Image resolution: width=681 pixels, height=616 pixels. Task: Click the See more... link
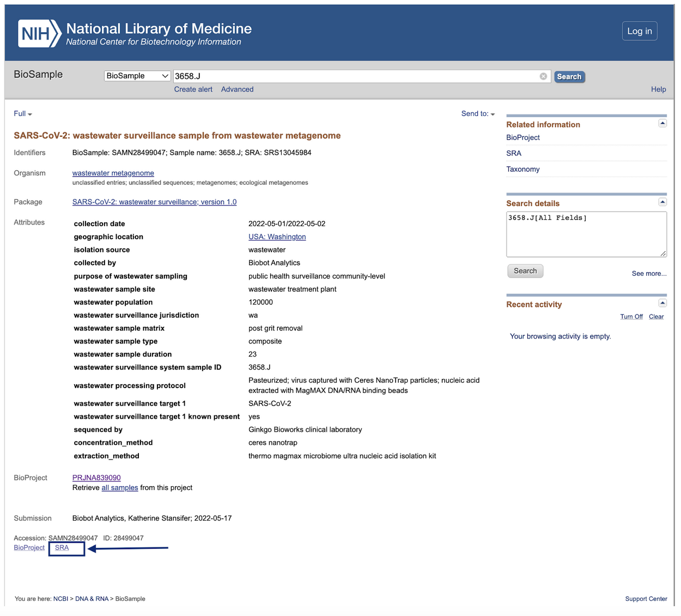[x=649, y=274]
